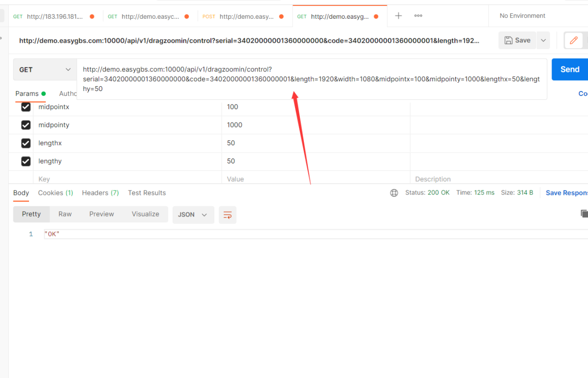588x378 pixels.
Task: Open the No Environment selector
Action: pos(522,16)
